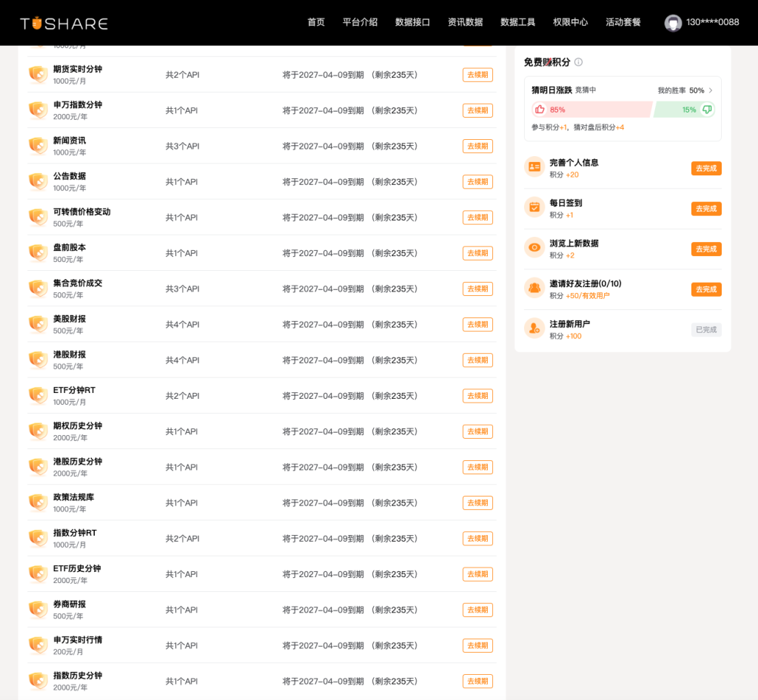Click the ETF分钟RT shield icon
Viewport: 758px width, 700px height.
pyautogui.click(x=38, y=396)
